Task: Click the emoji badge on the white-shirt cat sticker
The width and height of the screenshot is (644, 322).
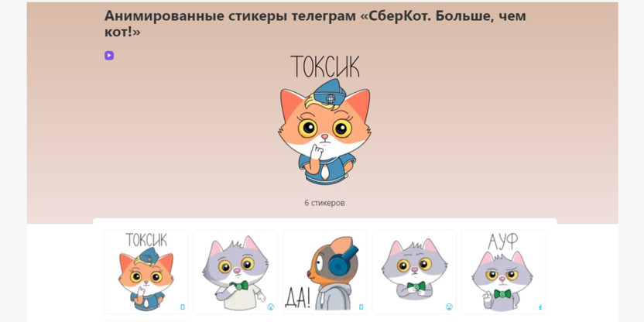Action: click(271, 307)
